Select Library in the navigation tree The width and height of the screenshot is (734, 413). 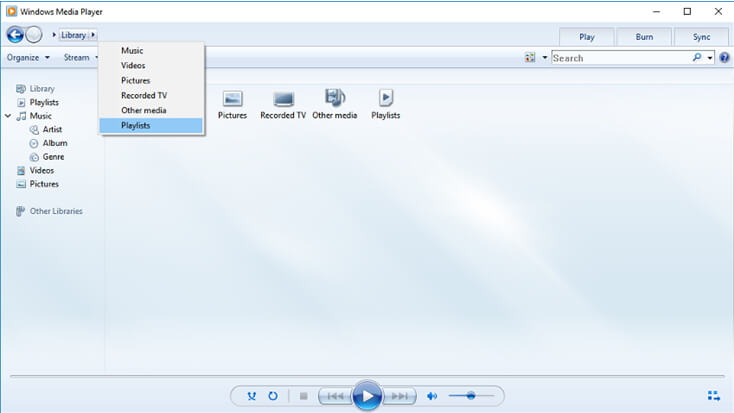tap(42, 88)
